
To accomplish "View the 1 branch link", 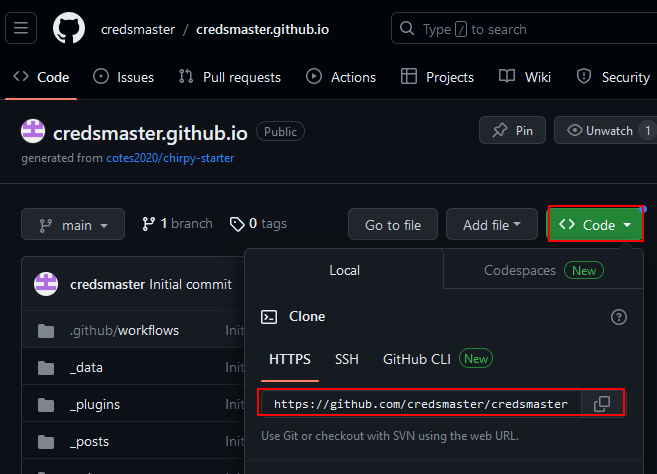I will (177, 224).
